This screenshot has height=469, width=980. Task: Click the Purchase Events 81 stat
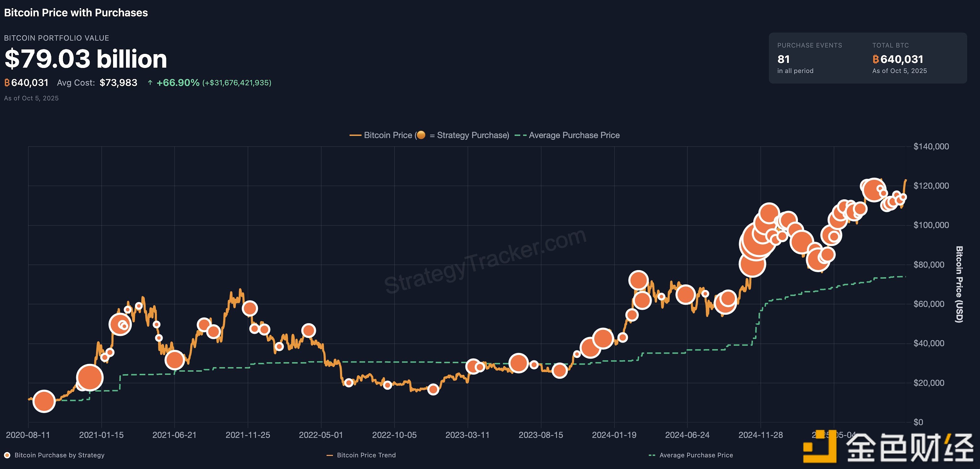(783, 59)
